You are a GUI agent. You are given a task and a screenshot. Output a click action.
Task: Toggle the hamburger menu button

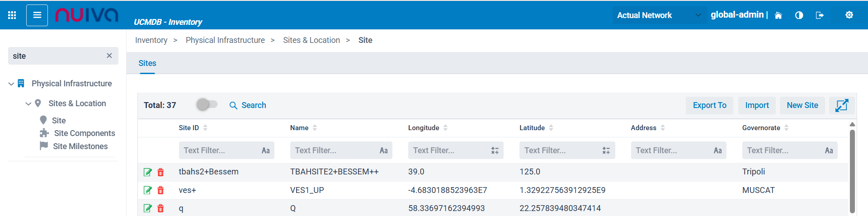point(37,15)
